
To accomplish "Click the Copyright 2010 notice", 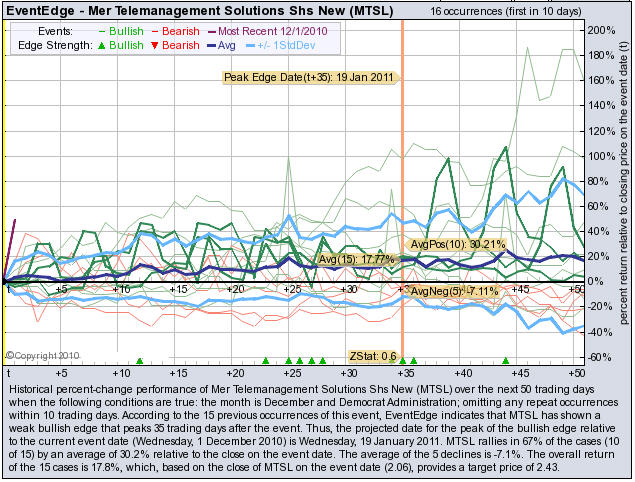I will coord(40,354).
